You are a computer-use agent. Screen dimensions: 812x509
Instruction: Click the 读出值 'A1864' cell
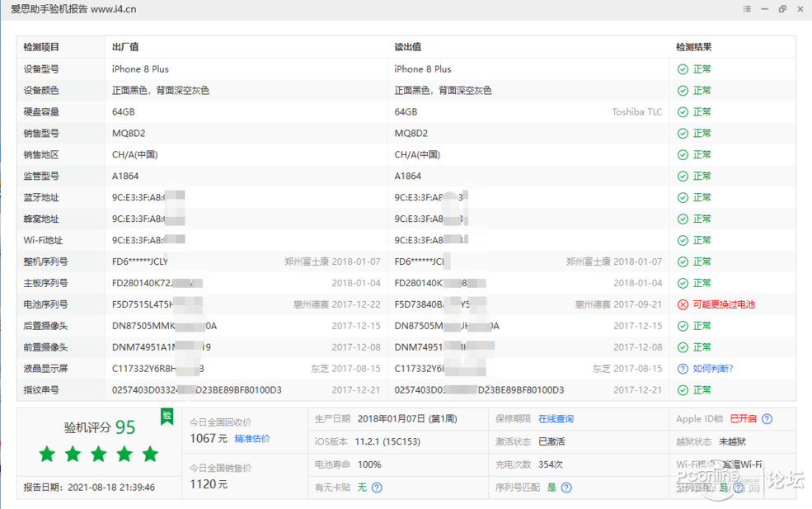[x=407, y=177]
